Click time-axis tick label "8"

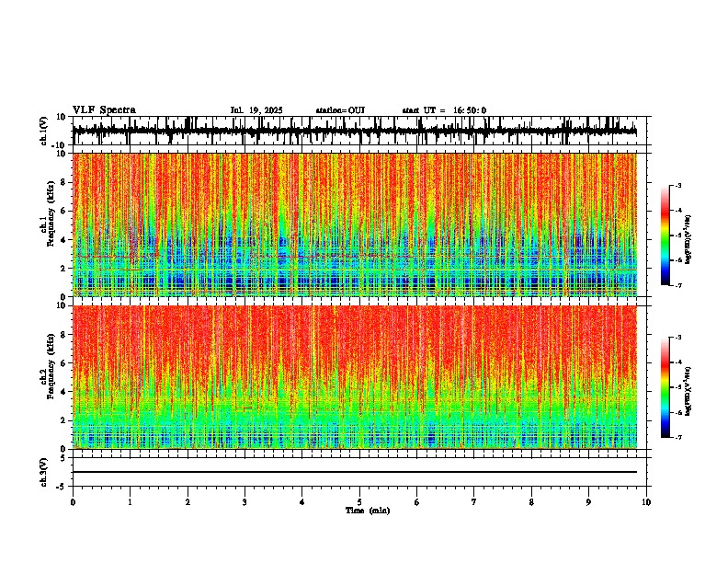[531, 502]
